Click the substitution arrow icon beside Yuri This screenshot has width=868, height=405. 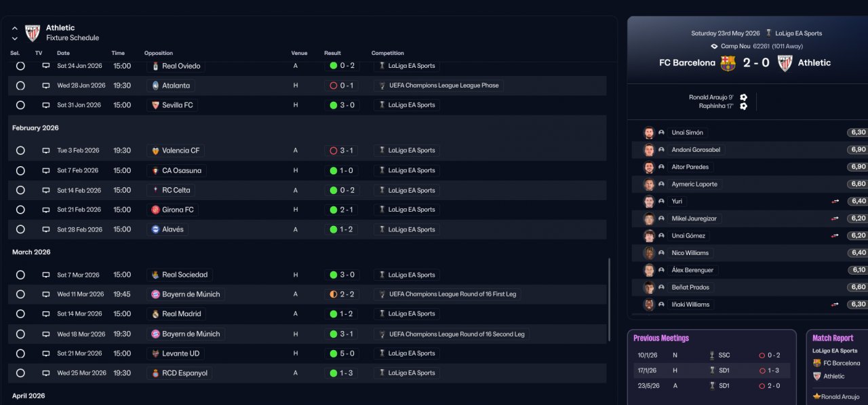point(835,201)
